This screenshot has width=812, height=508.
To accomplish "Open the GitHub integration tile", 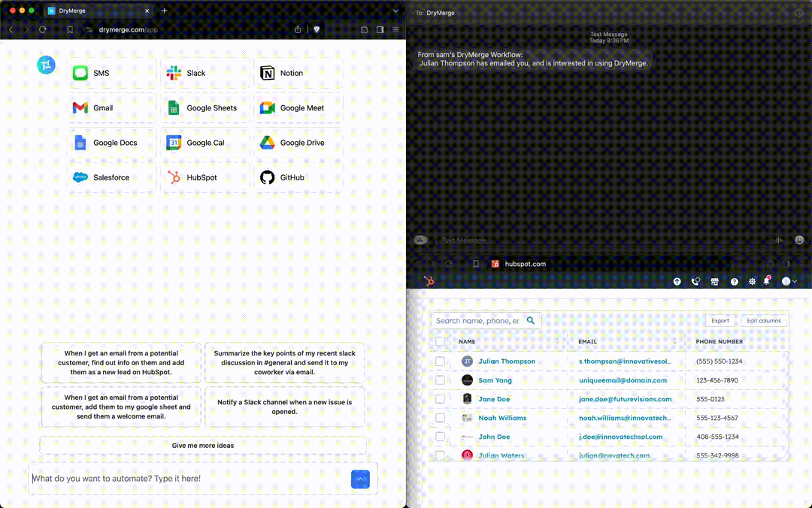I will tap(298, 177).
